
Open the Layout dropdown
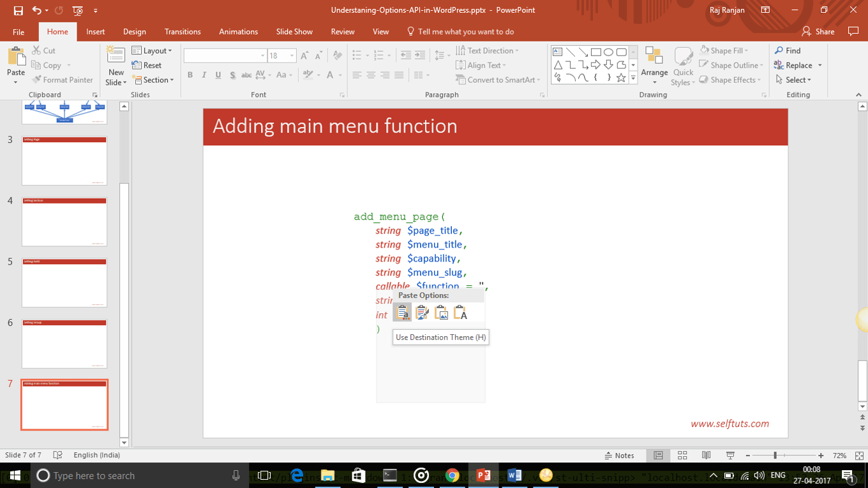[152, 50]
